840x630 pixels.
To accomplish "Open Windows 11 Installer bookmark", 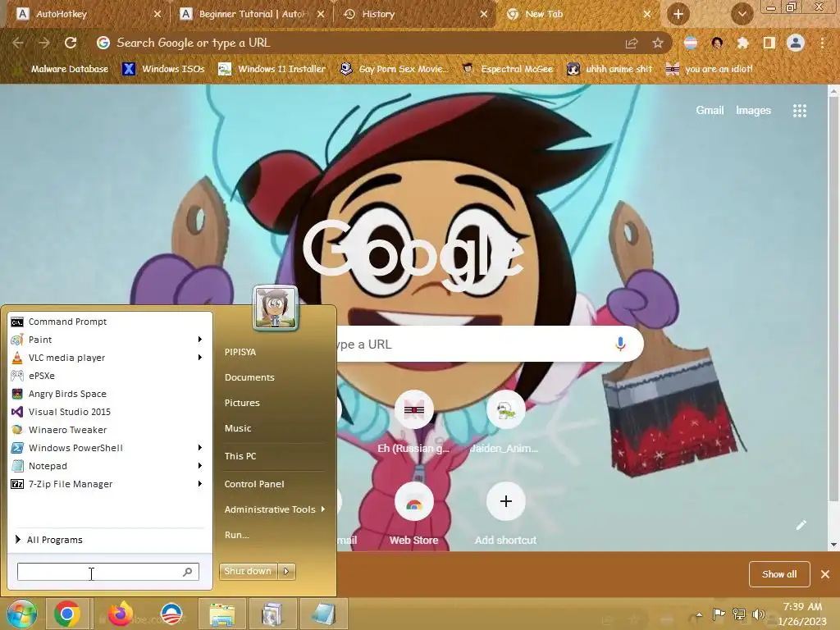I will 272,69.
